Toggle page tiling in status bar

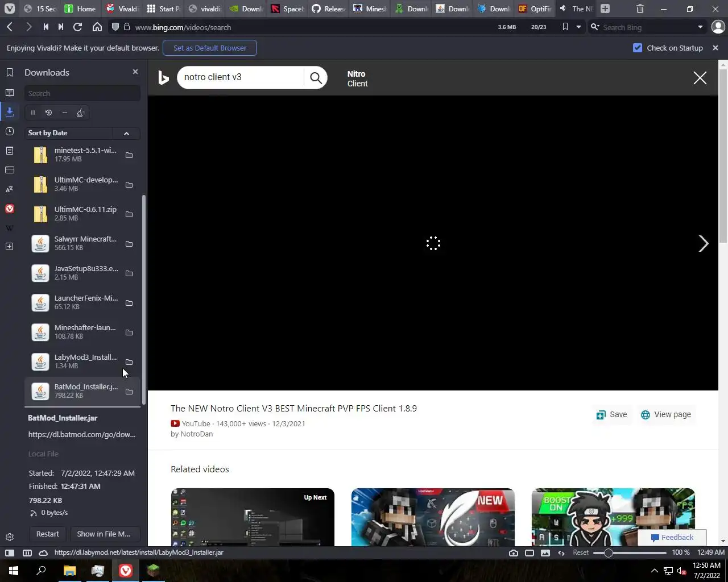coord(530,552)
